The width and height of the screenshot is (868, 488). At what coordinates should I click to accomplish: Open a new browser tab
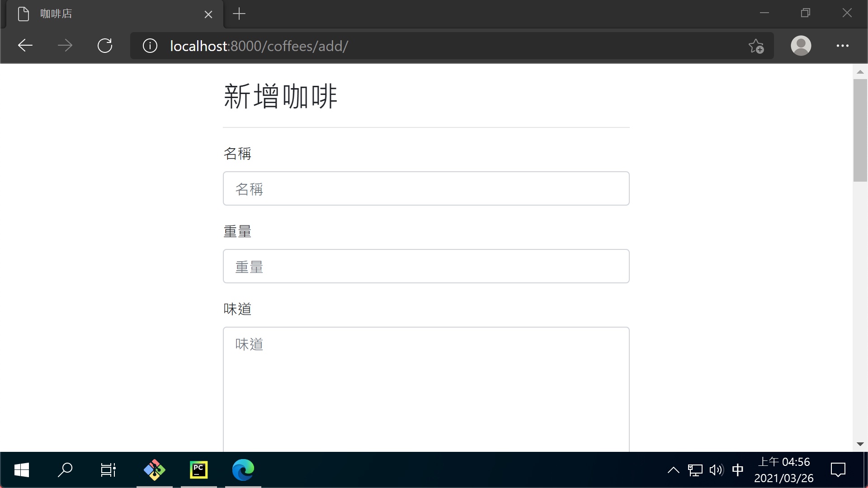tap(239, 14)
